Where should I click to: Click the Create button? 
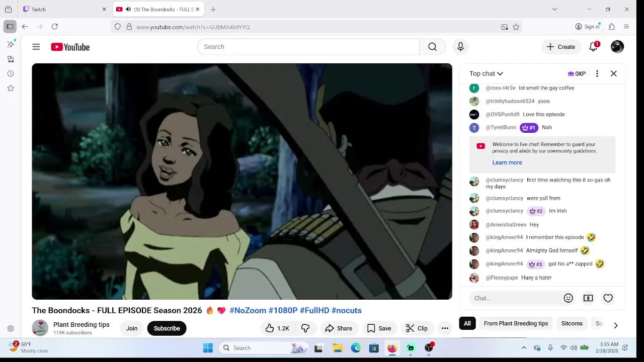[x=561, y=47]
